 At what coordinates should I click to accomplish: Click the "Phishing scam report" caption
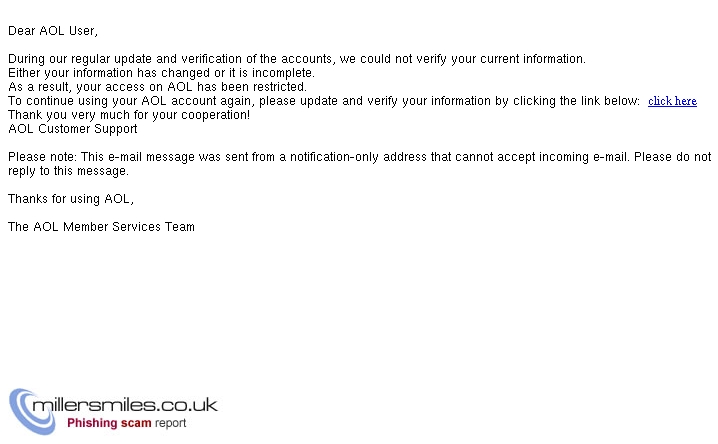(127, 423)
